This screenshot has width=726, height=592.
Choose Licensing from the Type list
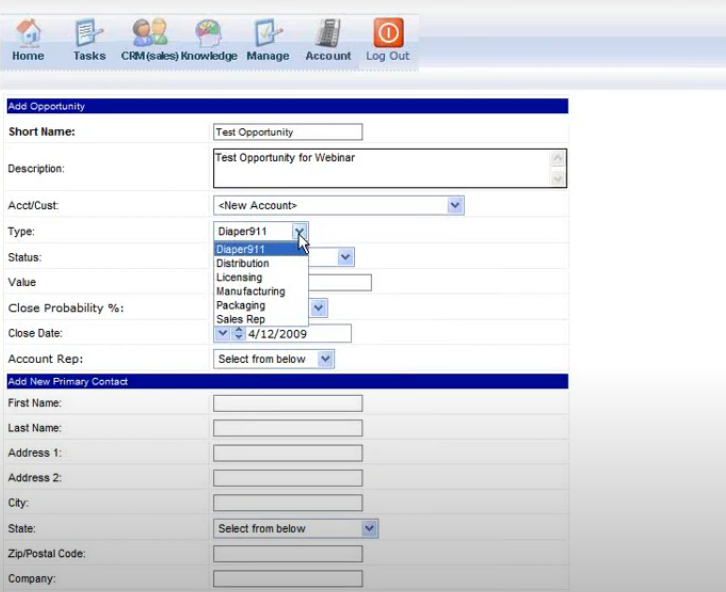point(261,277)
